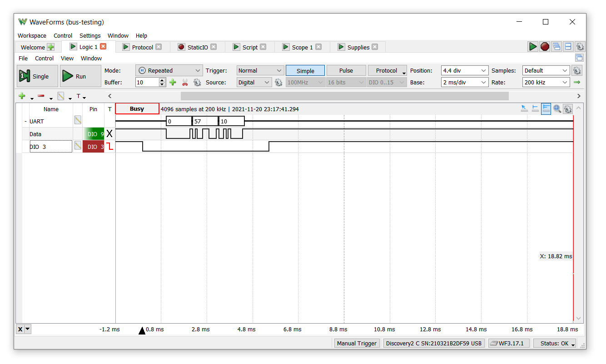Click the zoom magnifier icon above waveform
Screen dimensions: 606x364
point(557,109)
